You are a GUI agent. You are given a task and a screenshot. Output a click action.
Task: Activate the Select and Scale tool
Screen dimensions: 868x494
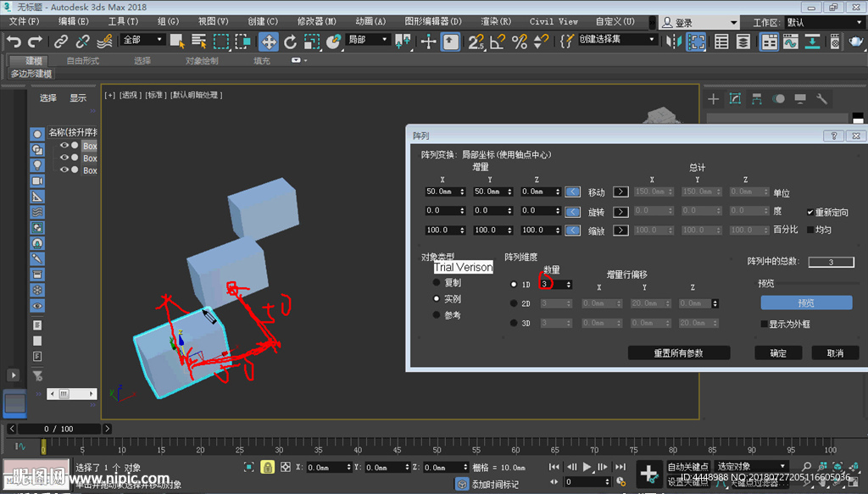[x=312, y=42]
